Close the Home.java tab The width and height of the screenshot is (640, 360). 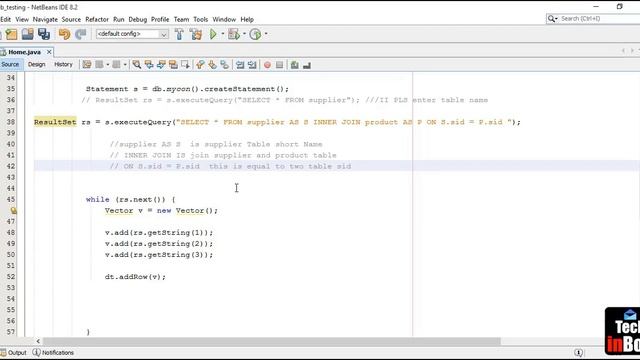point(49,52)
